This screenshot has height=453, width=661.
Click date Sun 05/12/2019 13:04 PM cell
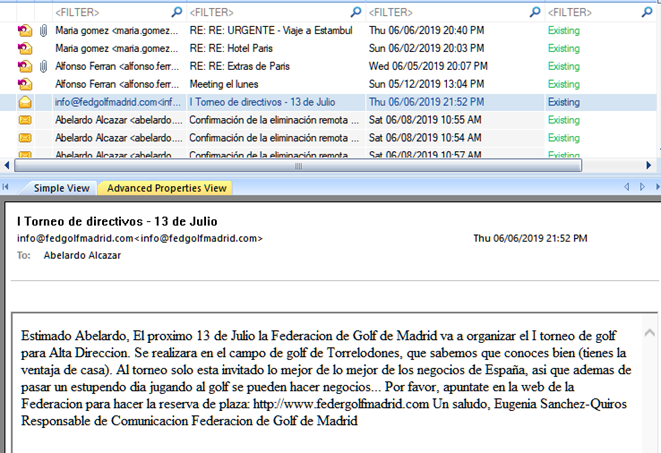pos(426,84)
